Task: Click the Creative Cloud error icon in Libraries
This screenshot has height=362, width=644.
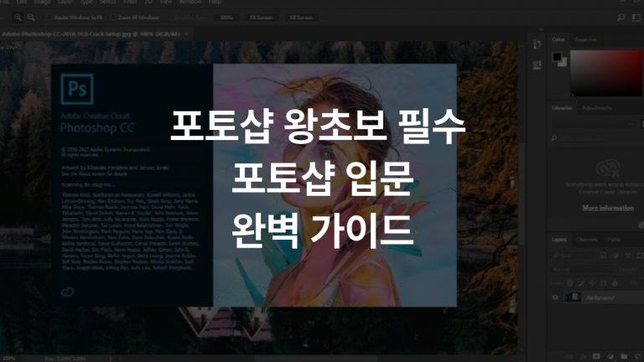Action: [x=608, y=168]
